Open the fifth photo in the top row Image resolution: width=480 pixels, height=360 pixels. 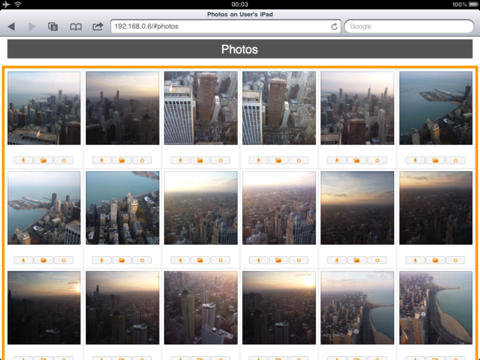tap(357, 108)
